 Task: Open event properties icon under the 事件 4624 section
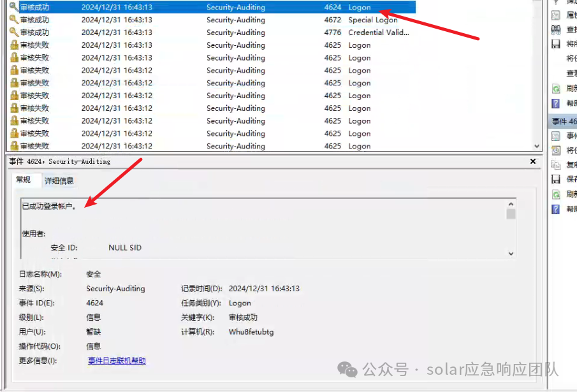(556, 136)
